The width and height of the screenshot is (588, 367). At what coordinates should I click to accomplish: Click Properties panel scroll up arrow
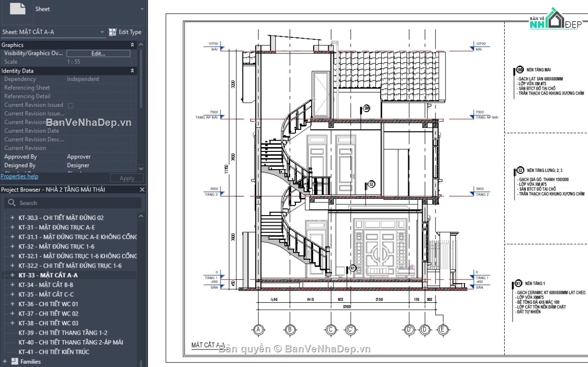[142, 45]
